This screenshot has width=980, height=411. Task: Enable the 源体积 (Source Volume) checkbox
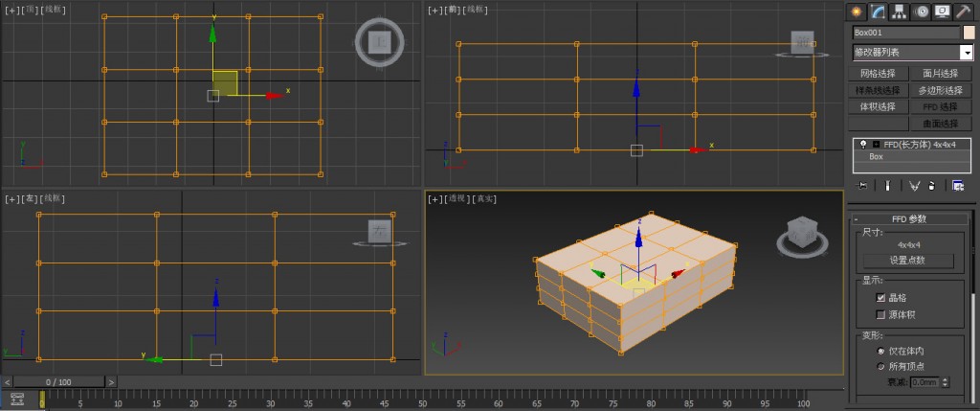[881, 314]
